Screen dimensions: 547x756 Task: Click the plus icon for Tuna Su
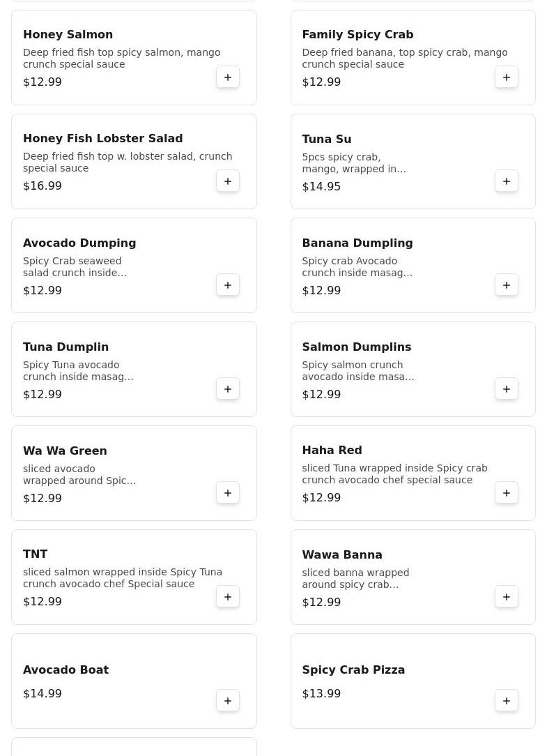click(x=507, y=181)
